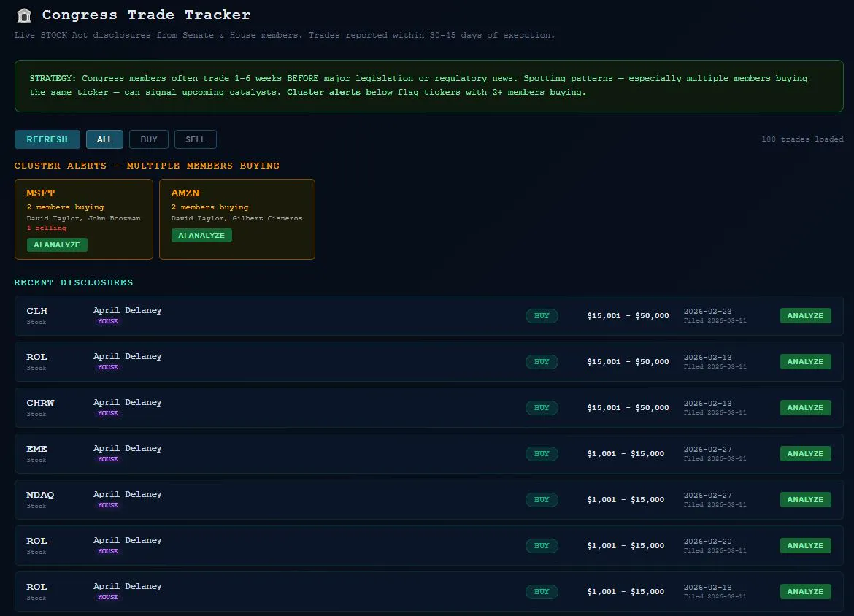Click the EME ticker symbol
Screen dimensions: 854x616
tap(36, 449)
